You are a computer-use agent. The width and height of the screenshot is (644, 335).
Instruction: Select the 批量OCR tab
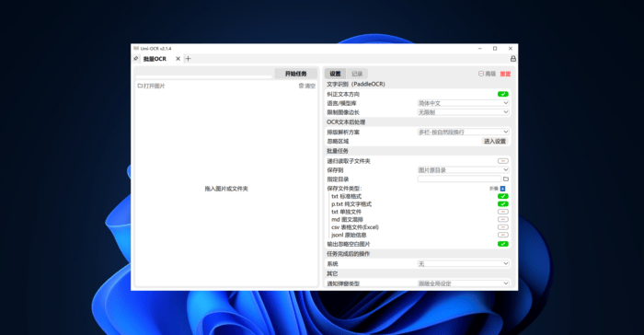(x=155, y=59)
